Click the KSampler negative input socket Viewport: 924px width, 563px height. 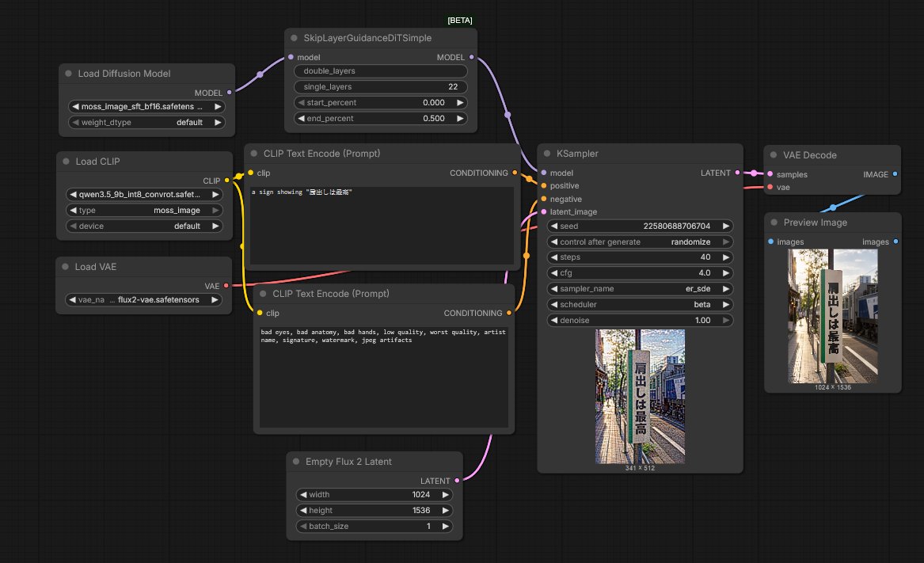click(544, 200)
